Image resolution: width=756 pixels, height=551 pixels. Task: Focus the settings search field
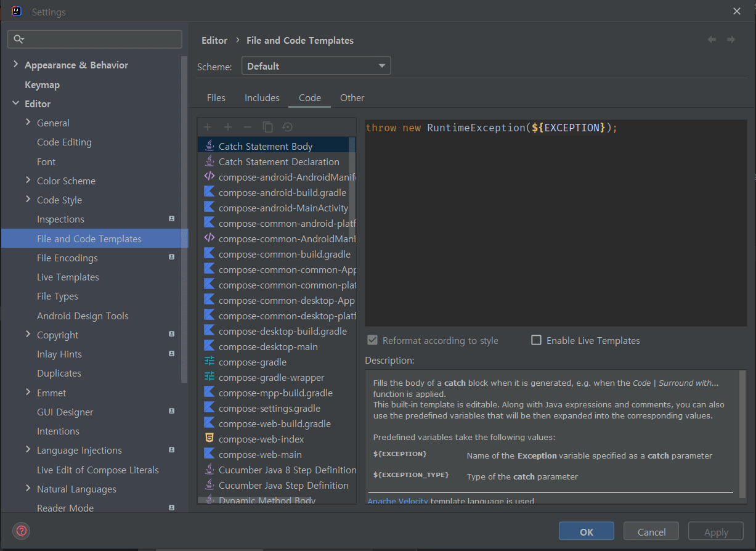tap(95, 39)
